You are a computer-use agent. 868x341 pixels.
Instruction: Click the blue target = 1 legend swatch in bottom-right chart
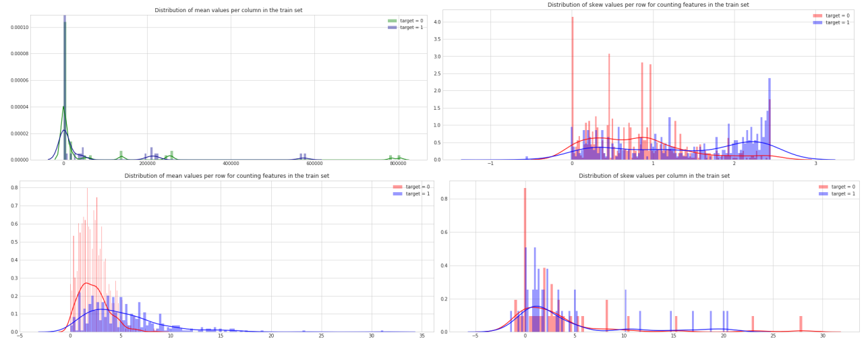point(824,193)
